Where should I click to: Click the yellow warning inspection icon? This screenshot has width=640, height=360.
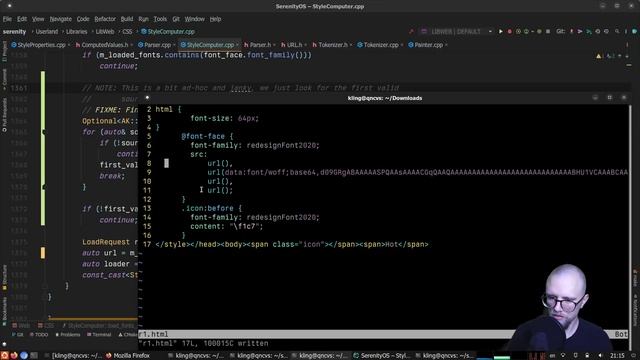pyautogui.click(x=599, y=56)
